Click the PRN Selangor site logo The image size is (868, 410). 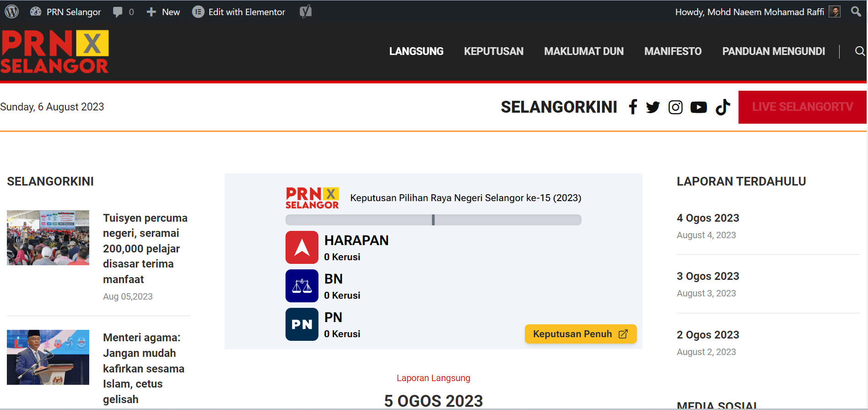tap(54, 51)
